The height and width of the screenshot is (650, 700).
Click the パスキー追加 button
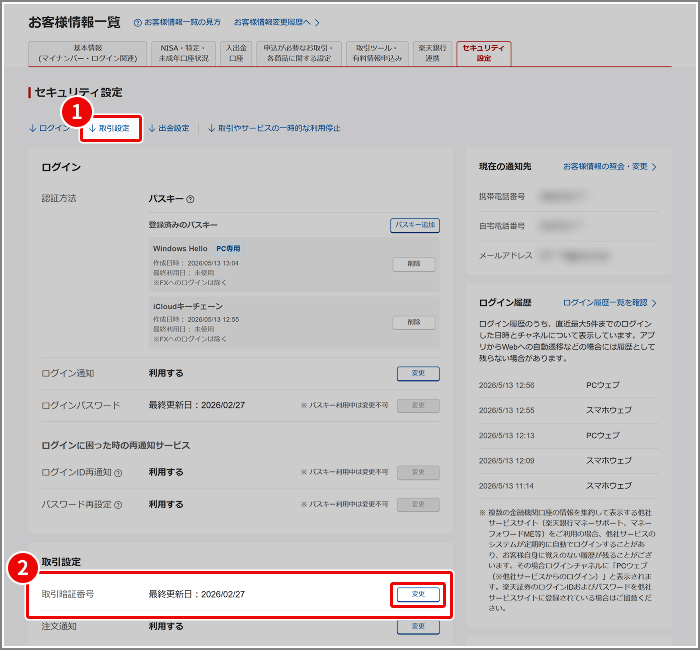tap(415, 225)
